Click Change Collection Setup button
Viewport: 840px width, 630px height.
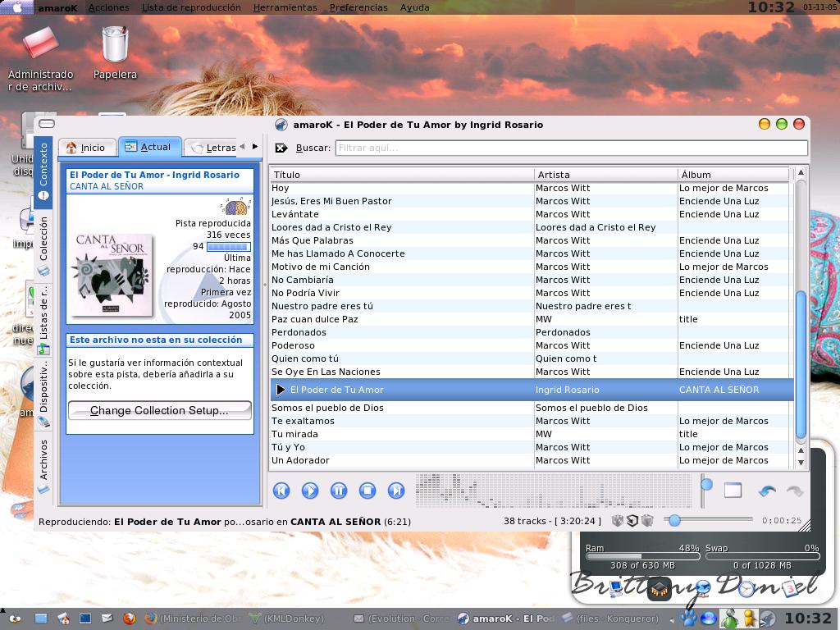tap(160, 410)
